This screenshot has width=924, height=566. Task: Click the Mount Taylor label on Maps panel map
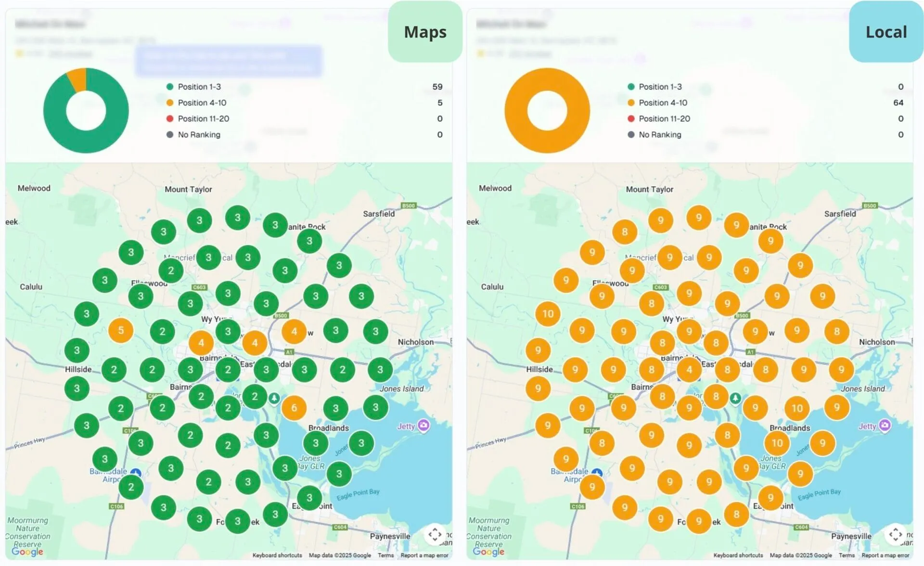(x=188, y=190)
